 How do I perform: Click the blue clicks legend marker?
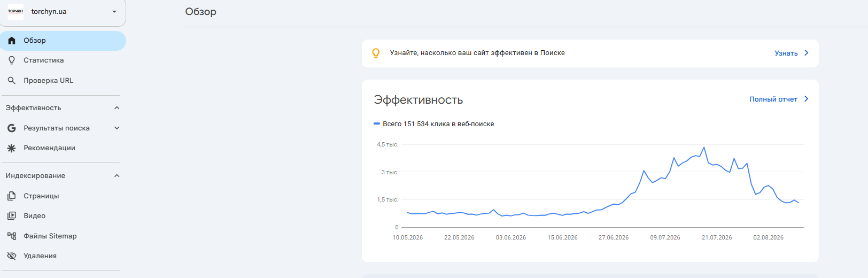coord(377,124)
